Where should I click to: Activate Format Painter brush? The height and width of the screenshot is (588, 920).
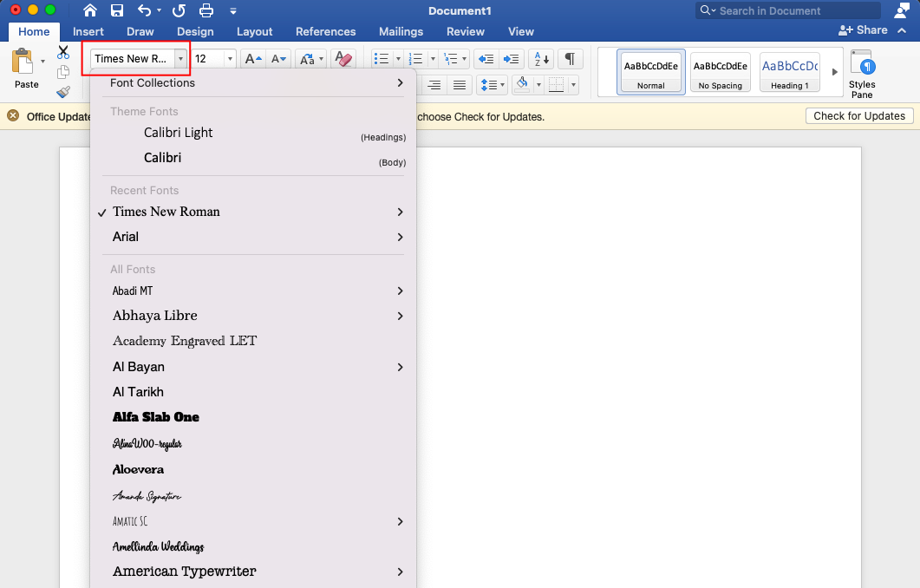pyautogui.click(x=63, y=92)
